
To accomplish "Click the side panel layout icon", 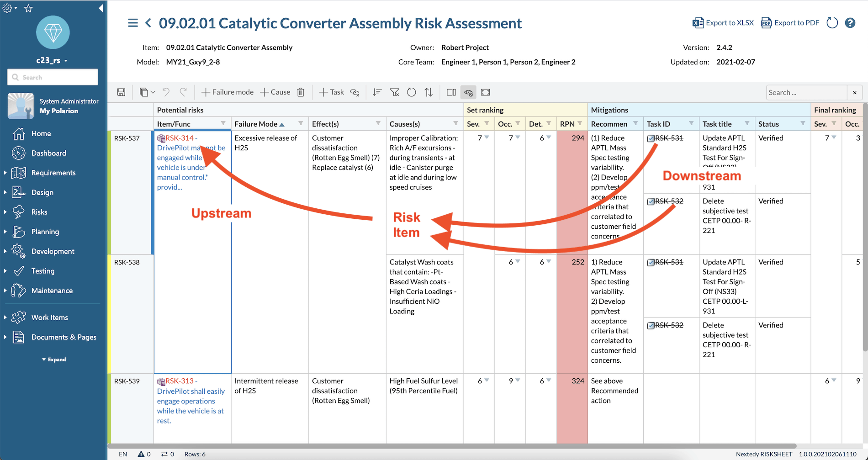I will click(451, 92).
